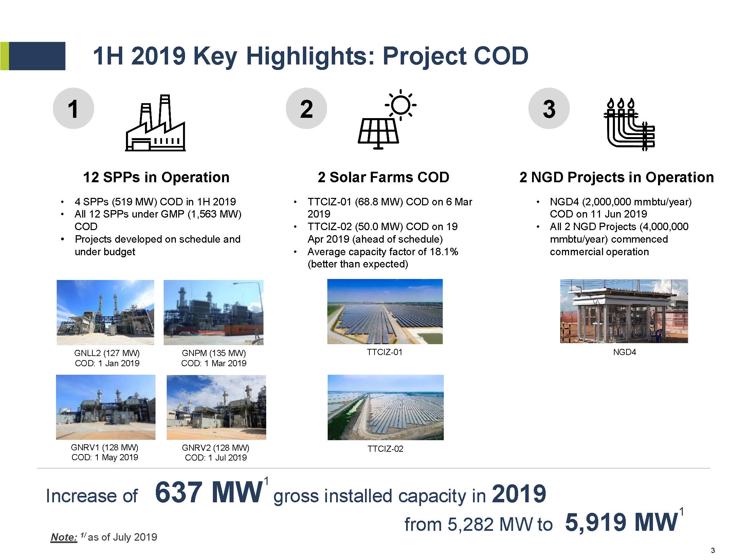Click caption 'COD: 1 May 2019'
The width and height of the screenshot is (747, 560).
pyautogui.click(x=105, y=457)
